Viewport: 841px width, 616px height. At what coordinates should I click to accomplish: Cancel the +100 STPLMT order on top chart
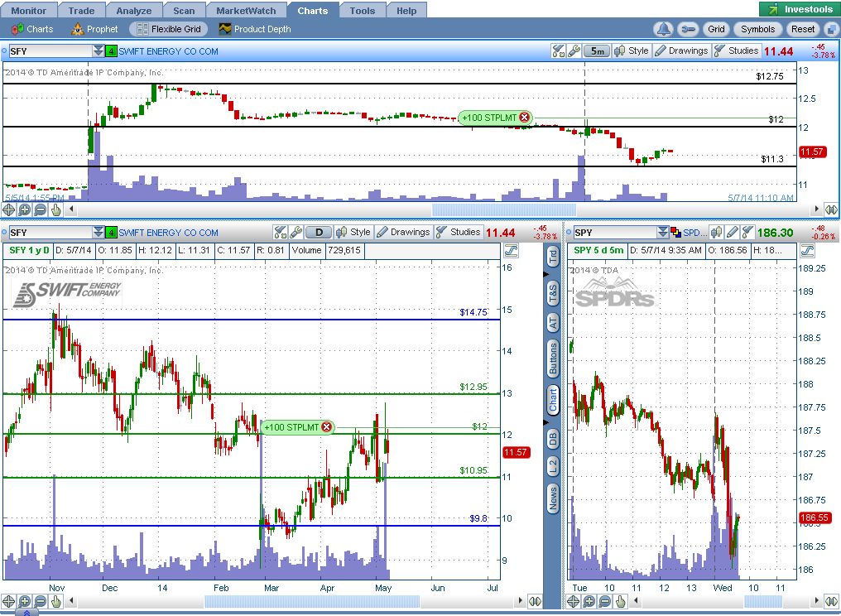(524, 118)
